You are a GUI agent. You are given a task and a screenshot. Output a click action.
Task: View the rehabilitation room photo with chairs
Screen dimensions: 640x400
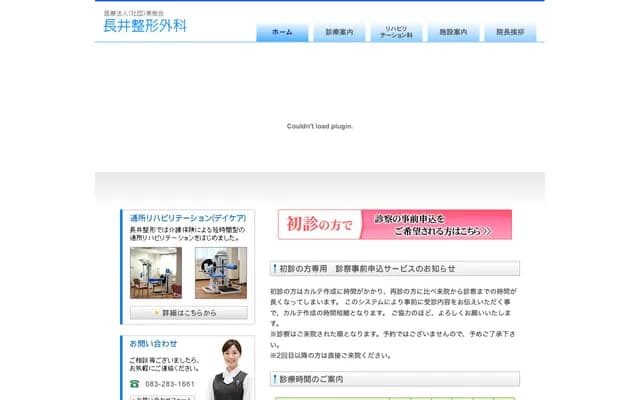point(156,273)
